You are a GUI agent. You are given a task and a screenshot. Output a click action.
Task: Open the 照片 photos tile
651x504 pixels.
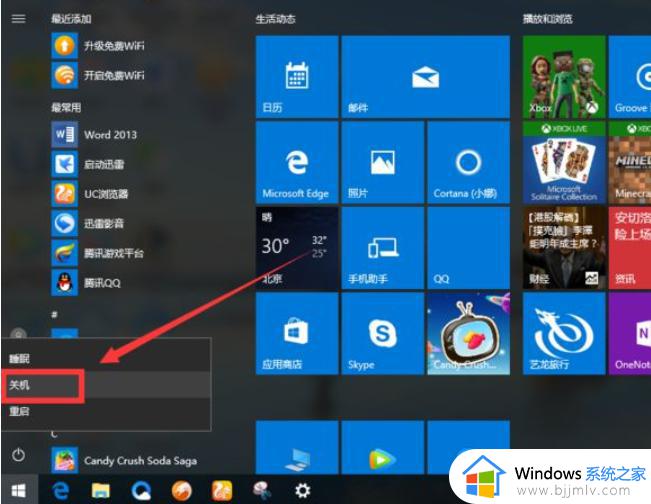pos(382,162)
